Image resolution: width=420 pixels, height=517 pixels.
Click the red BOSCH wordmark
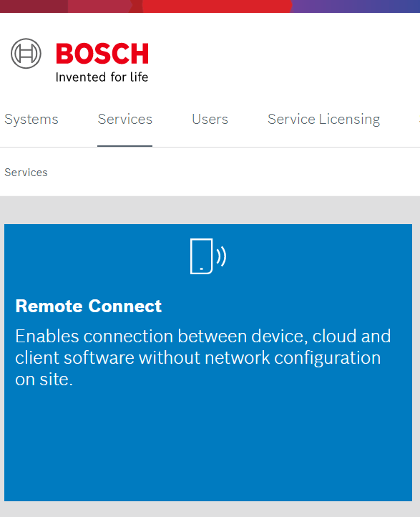[102, 54]
